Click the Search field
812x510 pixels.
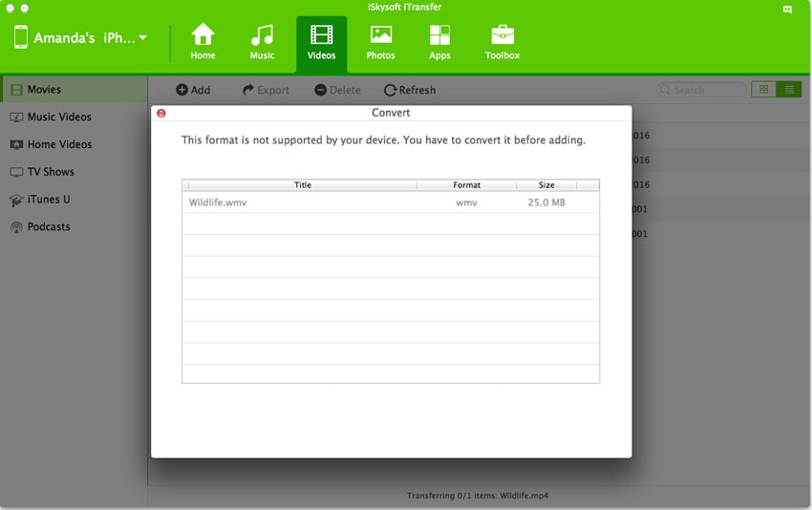pos(701,90)
